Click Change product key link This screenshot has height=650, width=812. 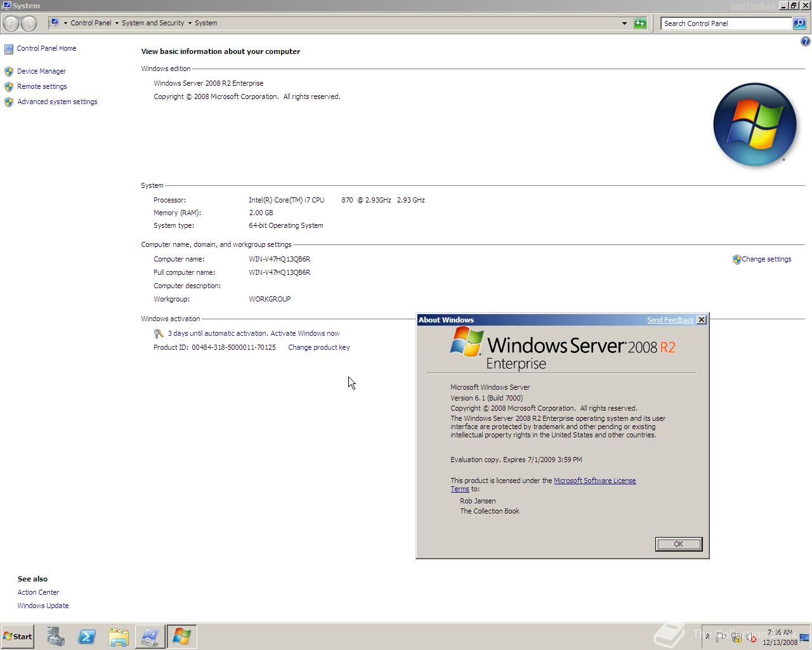click(x=318, y=347)
